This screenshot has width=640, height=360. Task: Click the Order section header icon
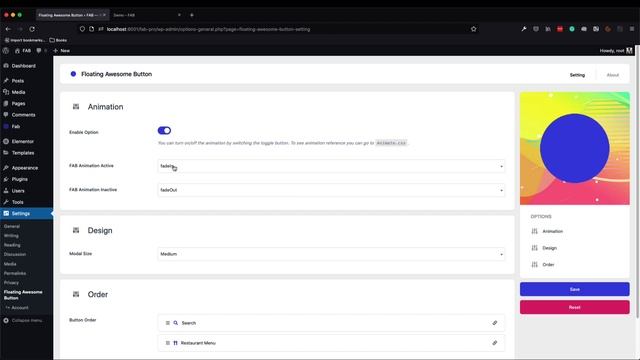point(76,294)
